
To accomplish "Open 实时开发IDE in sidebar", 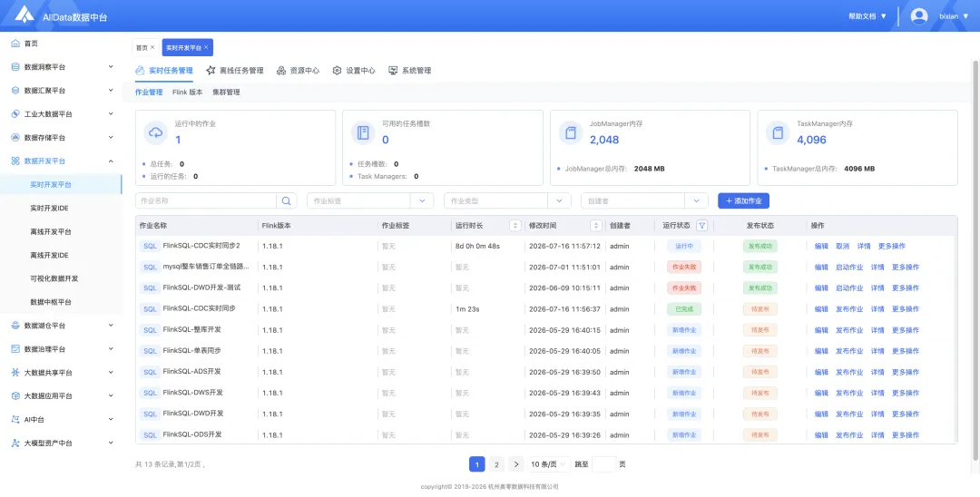I will click(49, 208).
